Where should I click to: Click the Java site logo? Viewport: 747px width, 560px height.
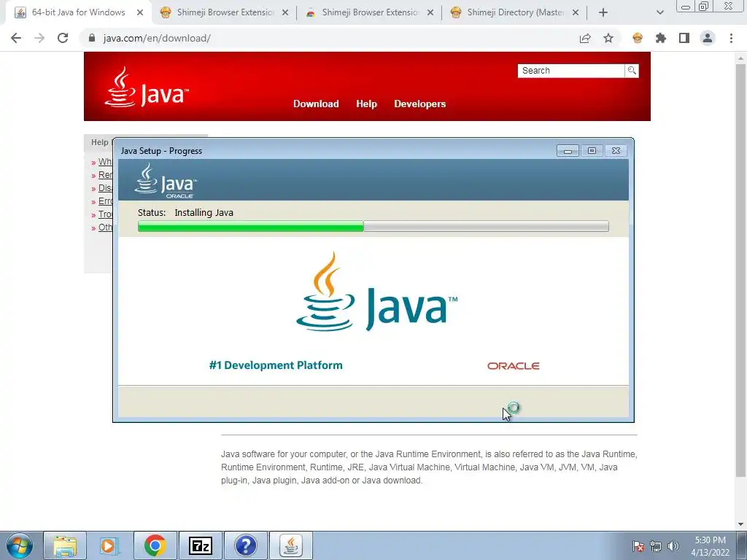(x=146, y=87)
